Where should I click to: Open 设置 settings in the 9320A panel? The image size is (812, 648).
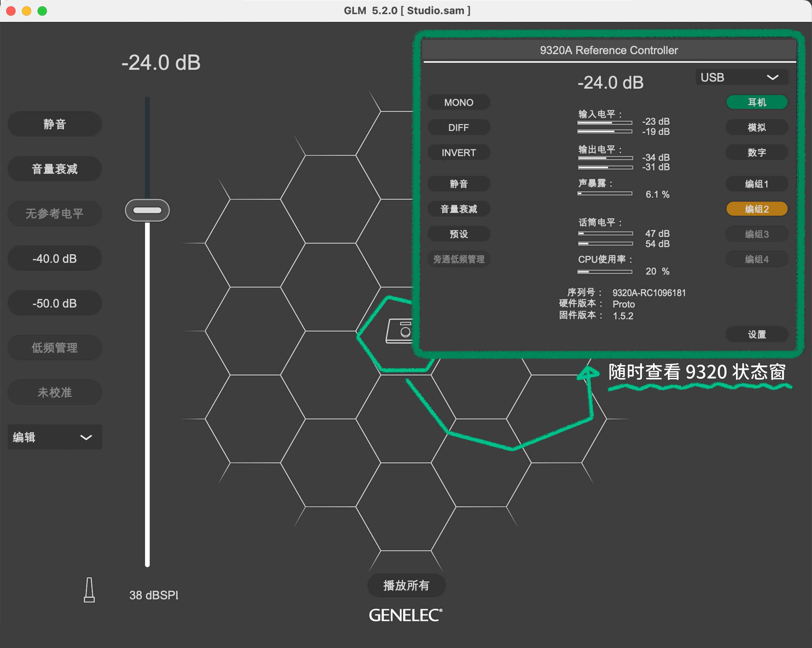point(757,334)
